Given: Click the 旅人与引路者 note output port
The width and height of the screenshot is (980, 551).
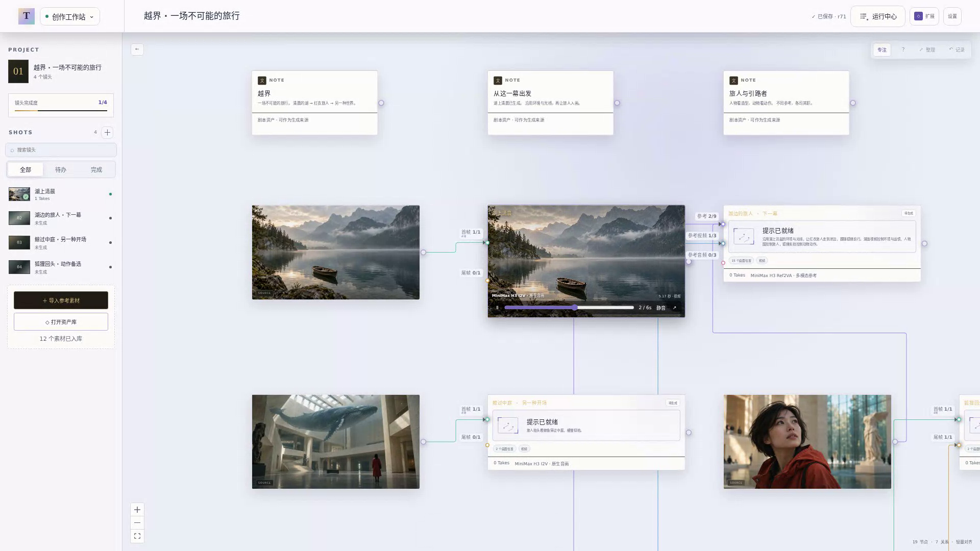Looking at the screenshot, I should click(x=853, y=103).
